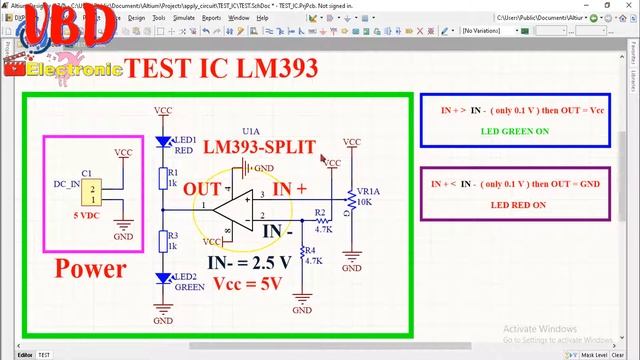This screenshot has height=360, width=640.
Task: Open the Libraries side panel tab
Action: (633, 80)
